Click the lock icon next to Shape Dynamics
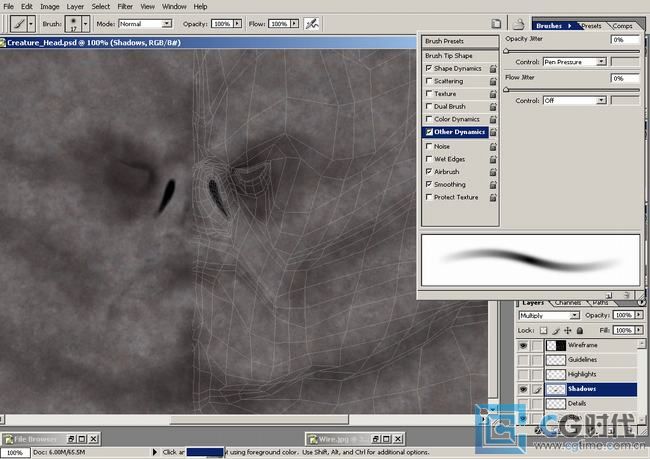Image resolution: width=650 pixels, height=459 pixels. 493,68
